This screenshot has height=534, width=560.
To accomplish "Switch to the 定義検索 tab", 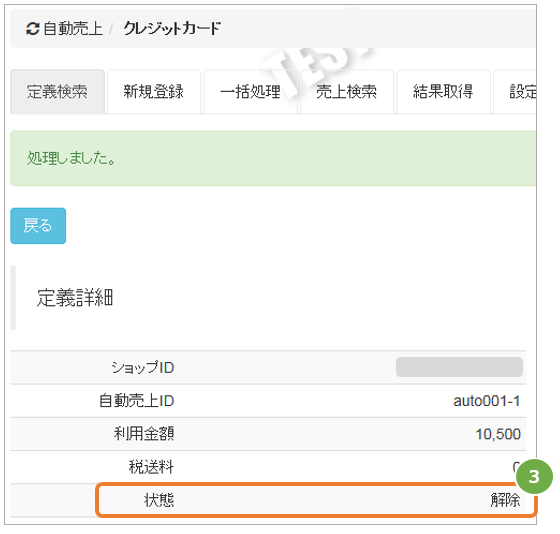I will point(57,91).
